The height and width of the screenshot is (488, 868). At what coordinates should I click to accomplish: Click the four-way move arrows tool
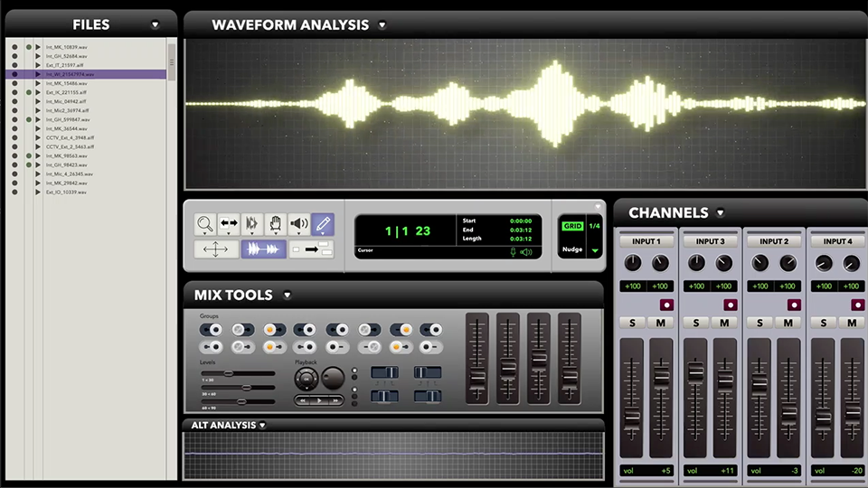pos(216,249)
